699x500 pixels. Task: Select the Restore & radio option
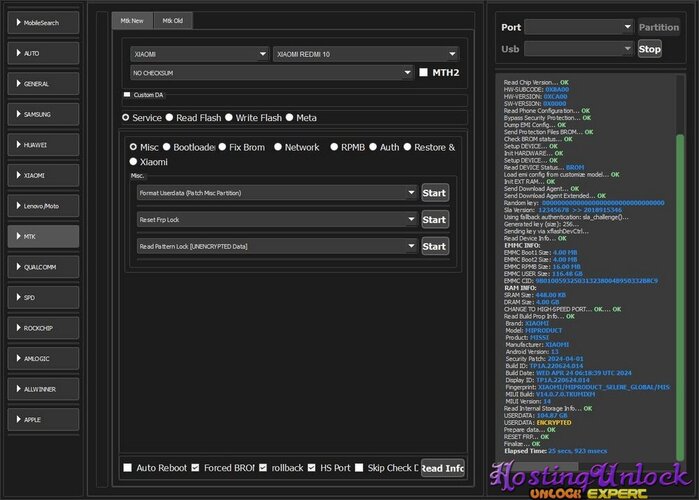pos(407,147)
